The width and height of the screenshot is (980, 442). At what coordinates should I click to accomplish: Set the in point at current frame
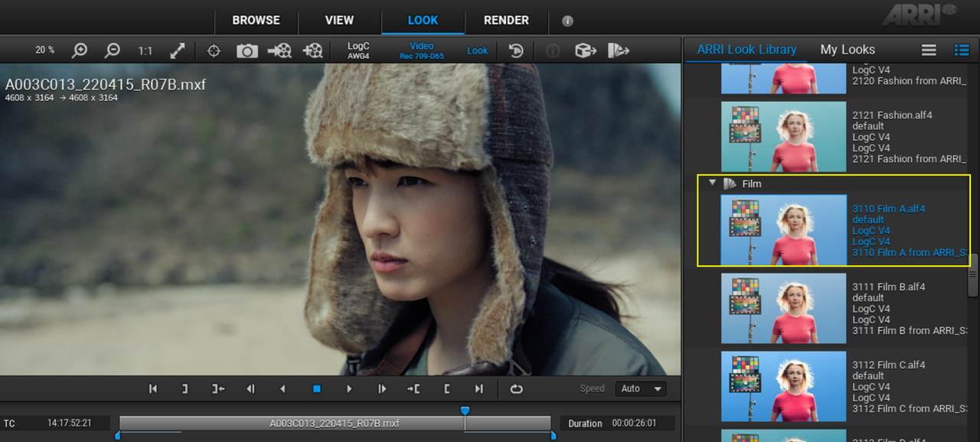pos(447,388)
